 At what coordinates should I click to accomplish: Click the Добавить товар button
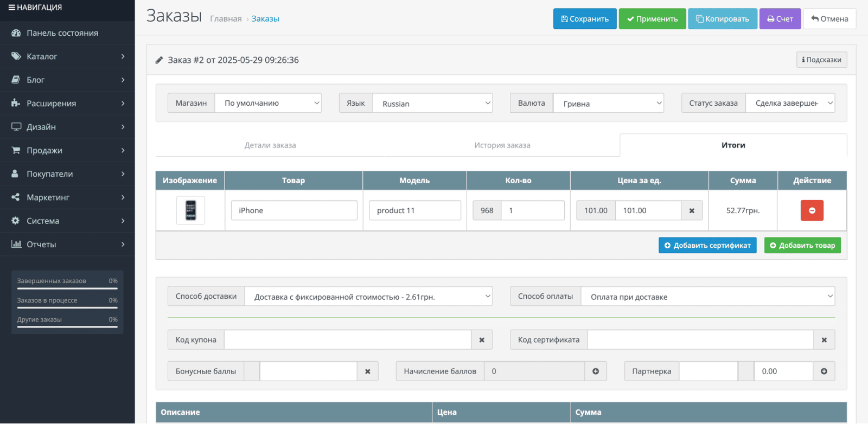point(802,246)
